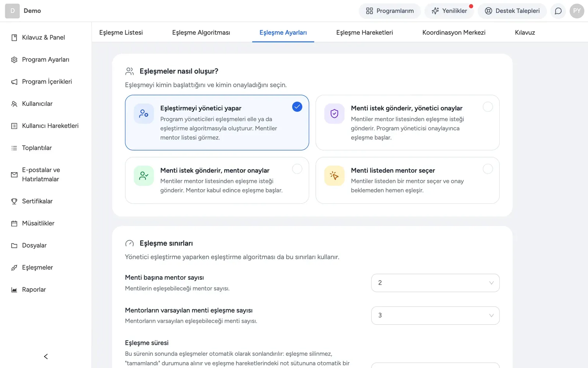This screenshot has width=588, height=368.
Task: Click the 'Menti başına mentor sayısı' label
Action: [x=164, y=277]
